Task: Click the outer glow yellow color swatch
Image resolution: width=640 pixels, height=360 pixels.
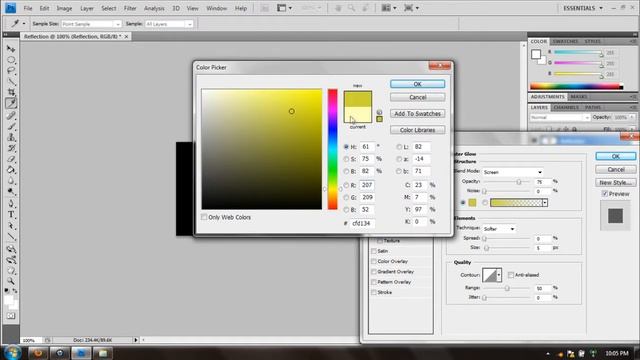Action: [x=472, y=203]
